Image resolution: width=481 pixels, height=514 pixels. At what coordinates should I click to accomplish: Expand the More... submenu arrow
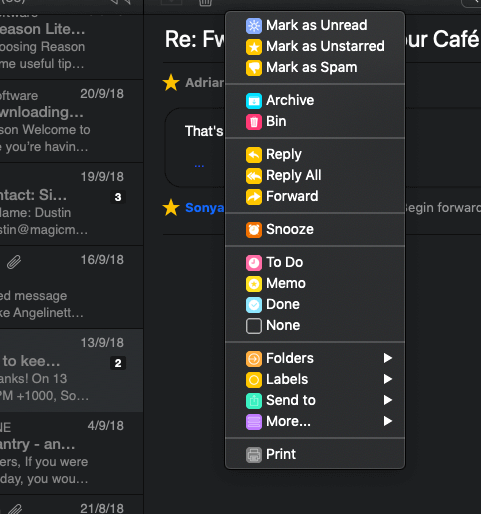(x=387, y=421)
